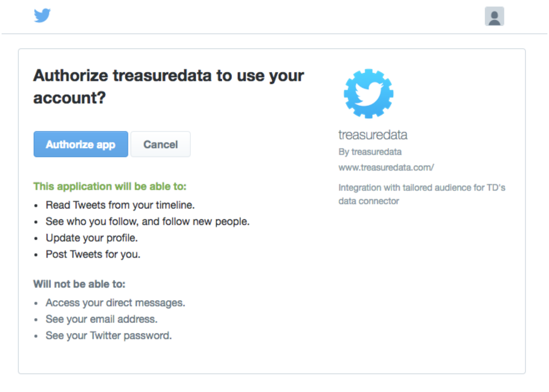Click the Twitter bird logo in header
This screenshot has height=392, width=549.
pyautogui.click(x=42, y=16)
